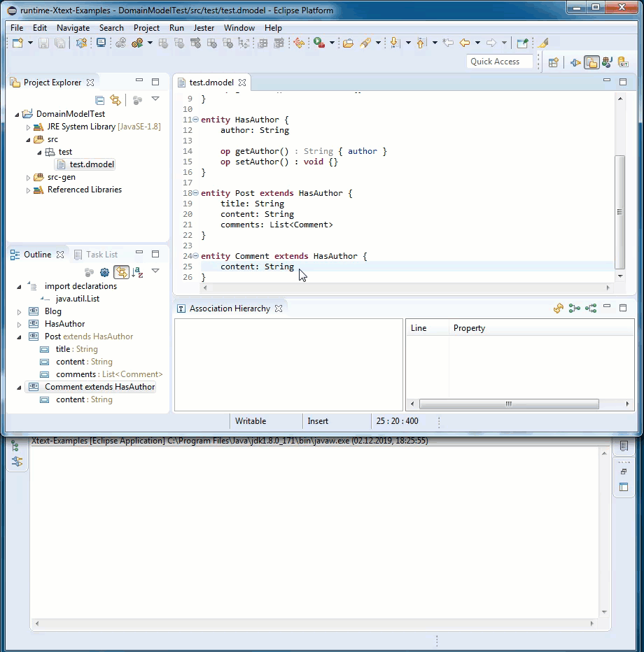The width and height of the screenshot is (644, 652).
Task: Click inside the Quick Access box
Action: 498,62
